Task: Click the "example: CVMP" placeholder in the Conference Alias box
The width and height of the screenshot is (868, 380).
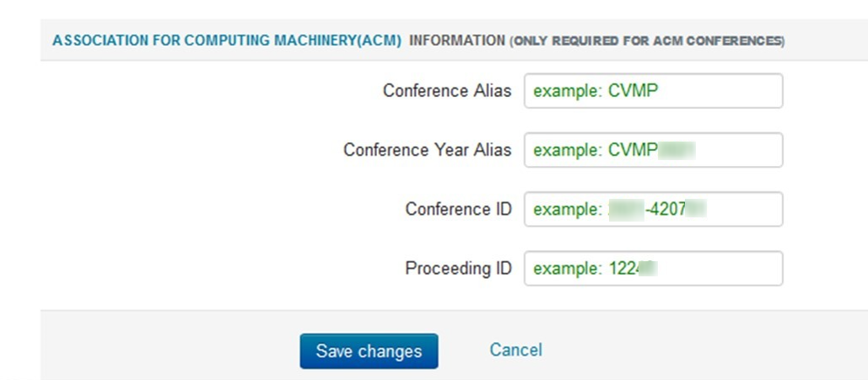Action: (x=595, y=91)
